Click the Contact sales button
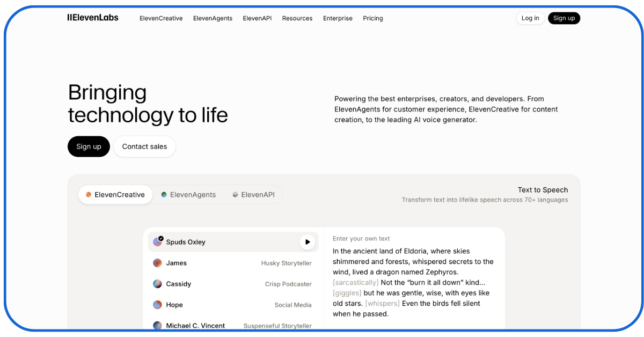644x337 pixels. pyautogui.click(x=144, y=146)
